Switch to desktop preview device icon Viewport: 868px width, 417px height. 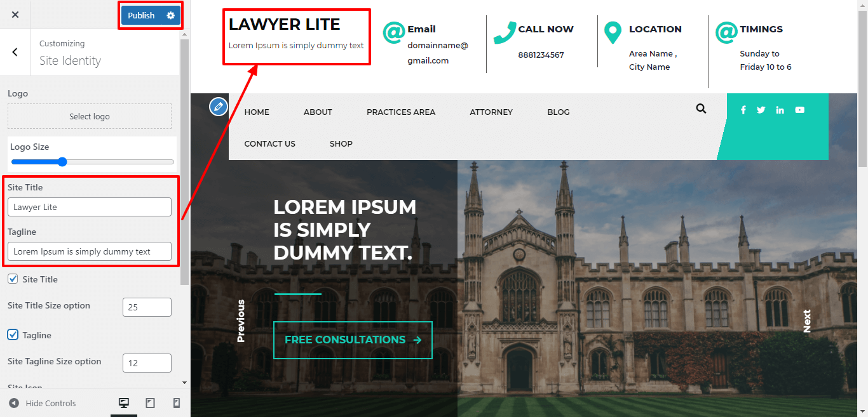pyautogui.click(x=124, y=403)
